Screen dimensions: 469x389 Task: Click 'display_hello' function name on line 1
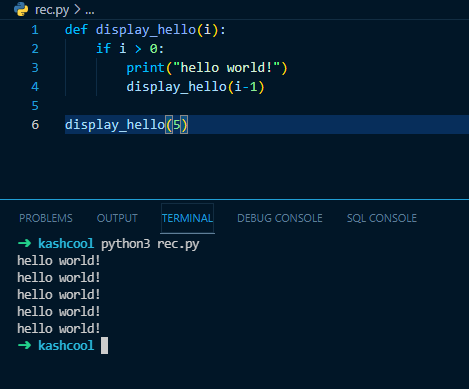(x=146, y=30)
